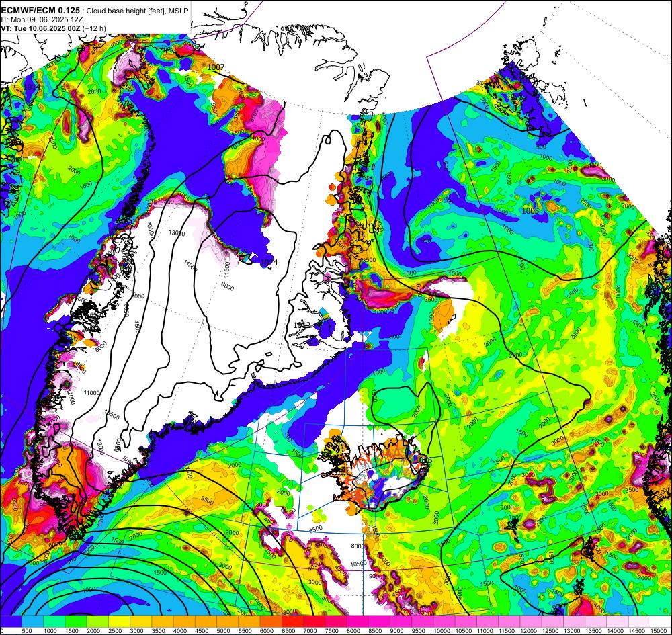Viewport: 672px width, 635px height.
Task: Click the 1005 pressure label in the east
Action: tap(531, 210)
